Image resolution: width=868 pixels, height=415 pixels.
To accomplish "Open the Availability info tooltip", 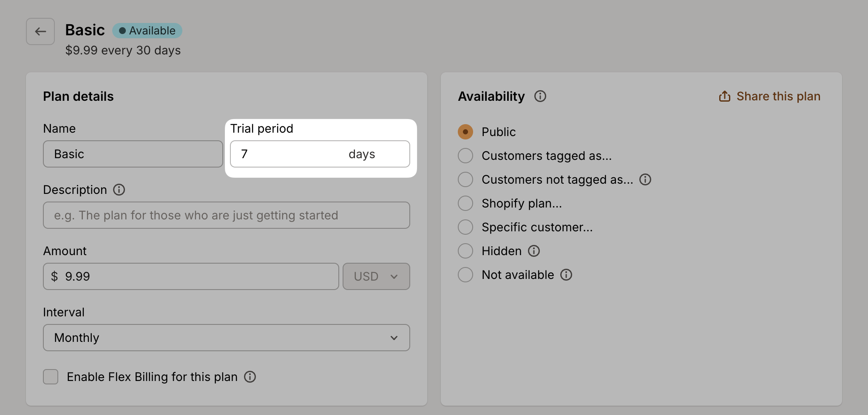I will click(x=540, y=96).
